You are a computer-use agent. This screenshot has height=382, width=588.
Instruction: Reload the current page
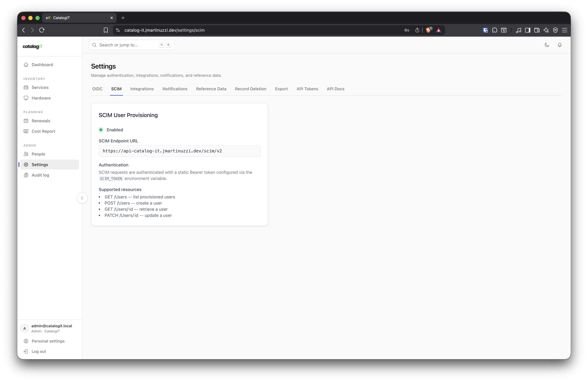(x=42, y=30)
